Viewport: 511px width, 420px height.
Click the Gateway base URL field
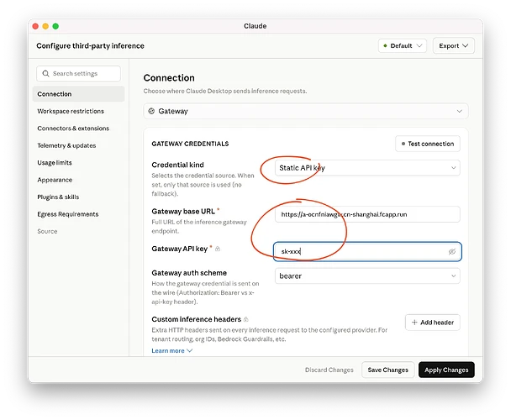[367, 214]
